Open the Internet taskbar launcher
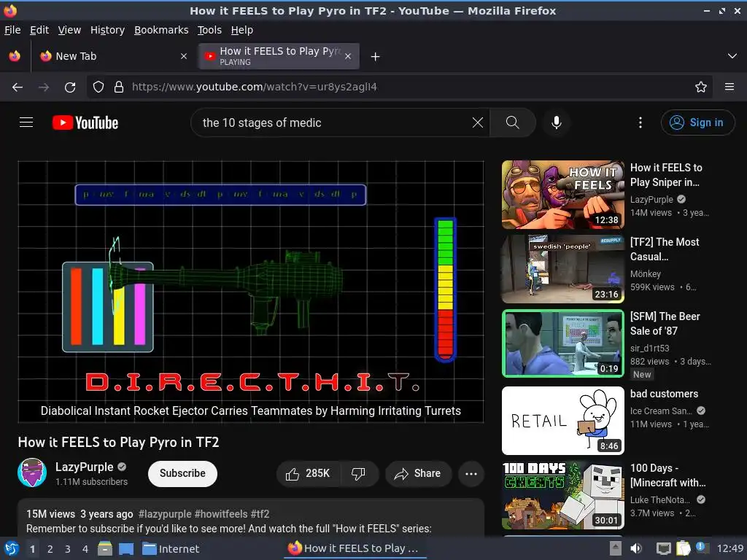 tap(171, 549)
